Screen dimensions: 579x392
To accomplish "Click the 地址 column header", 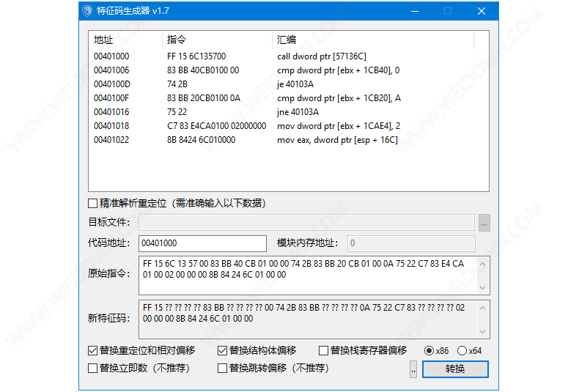I will (125, 40).
